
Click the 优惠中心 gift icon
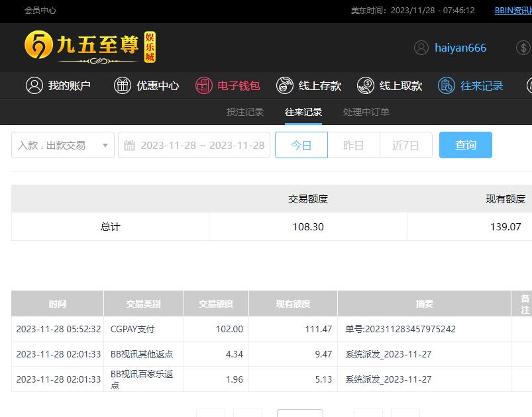(123, 85)
